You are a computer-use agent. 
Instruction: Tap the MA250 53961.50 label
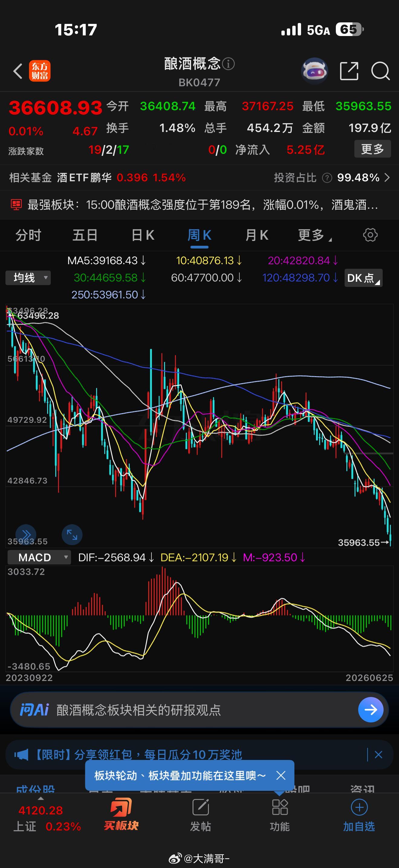tap(109, 295)
